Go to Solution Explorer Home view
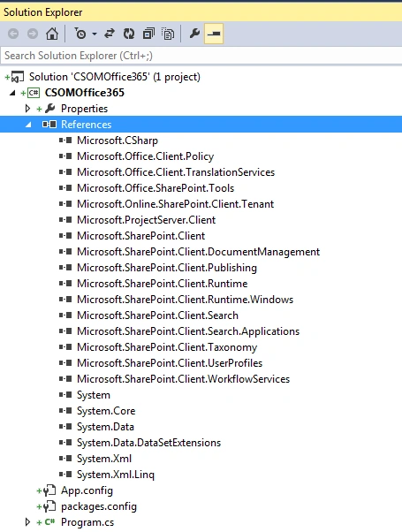The width and height of the screenshot is (402, 532). [x=52, y=34]
